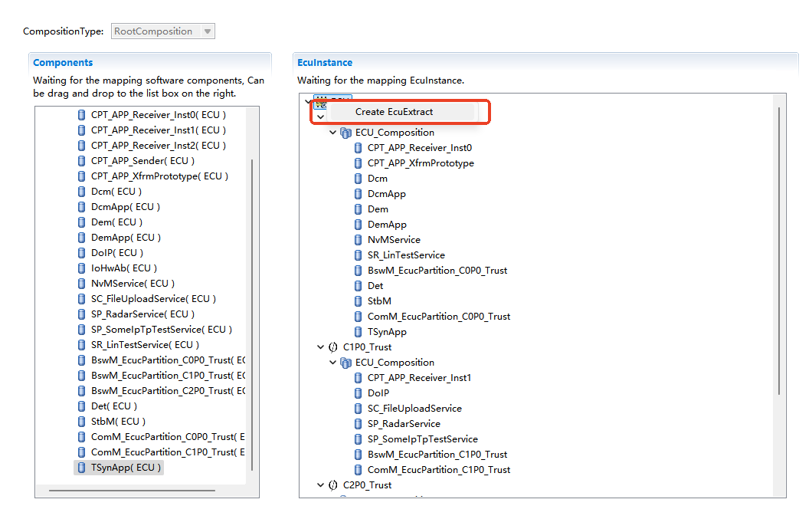Click the Create EcuExtract context menu item

pos(394,112)
